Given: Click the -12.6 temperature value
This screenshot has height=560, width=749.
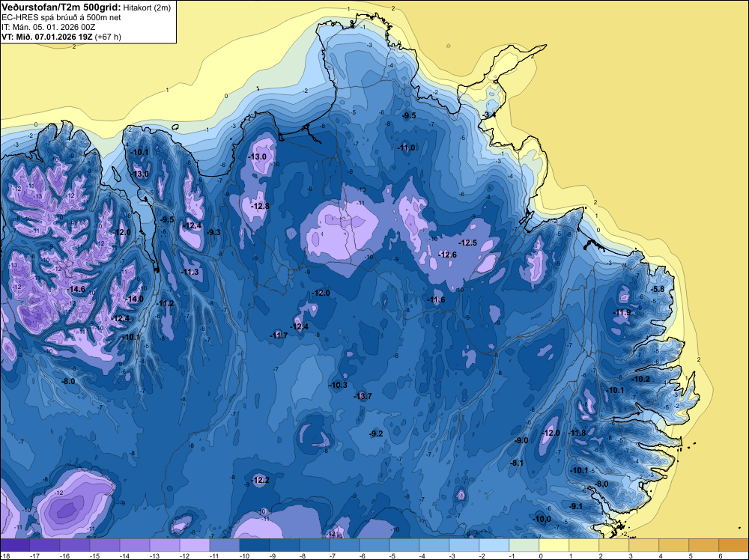Looking at the screenshot, I should pos(448,255).
